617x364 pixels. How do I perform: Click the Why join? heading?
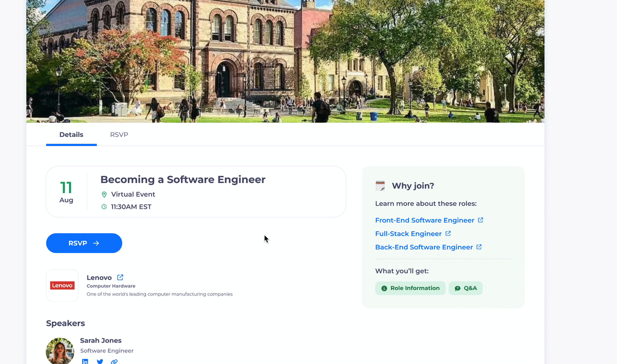(x=413, y=186)
